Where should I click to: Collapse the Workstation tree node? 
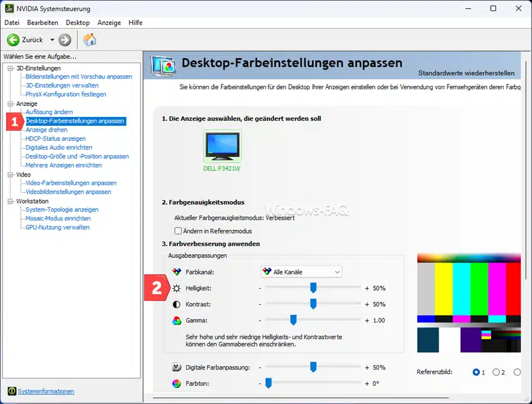pyautogui.click(x=10, y=201)
